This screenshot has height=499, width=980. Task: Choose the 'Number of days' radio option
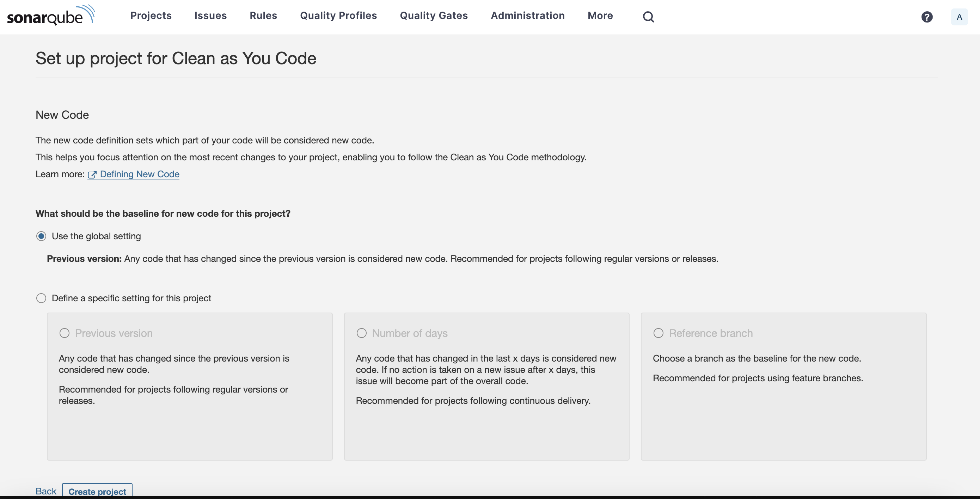(361, 333)
